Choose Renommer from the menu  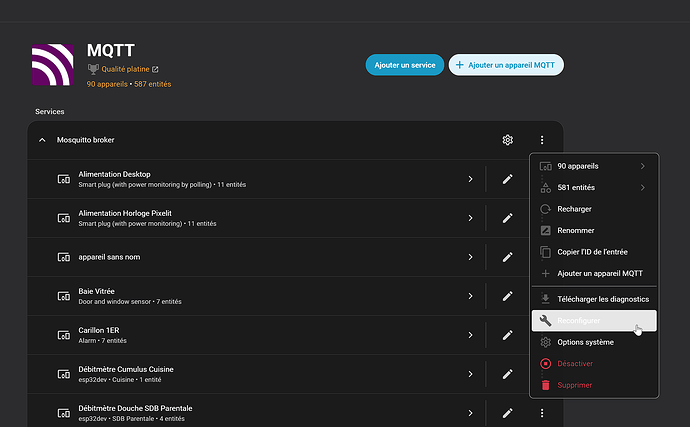coord(594,231)
